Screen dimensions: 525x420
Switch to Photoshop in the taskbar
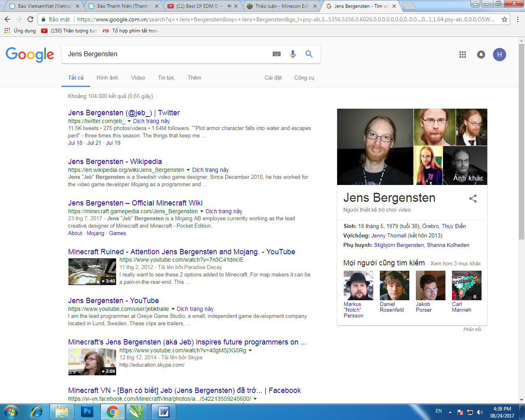(87, 411)
